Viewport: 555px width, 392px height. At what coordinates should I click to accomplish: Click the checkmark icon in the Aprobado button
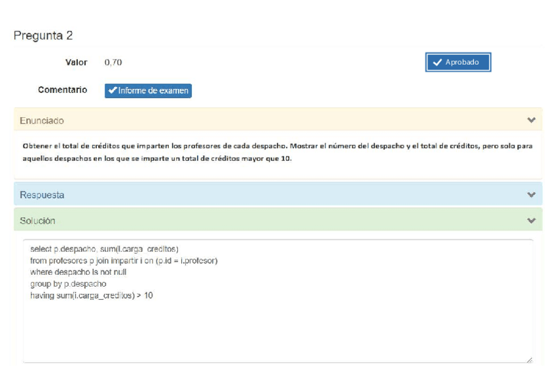click(437, 63)
